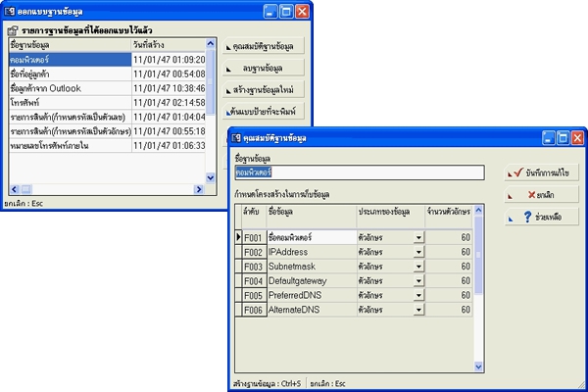
Task: Click date 11/01/47 10:38:46 cell
Action: pyautogui.click(x=170, y=88)
